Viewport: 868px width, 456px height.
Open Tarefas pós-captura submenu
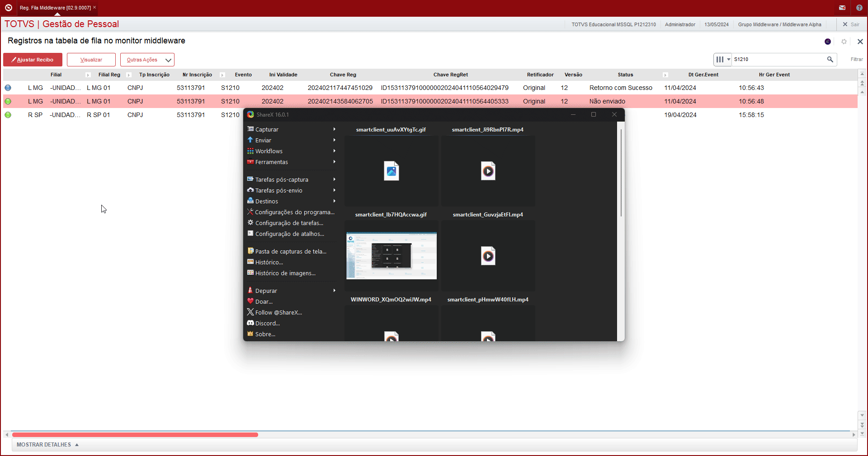(292, 179)
